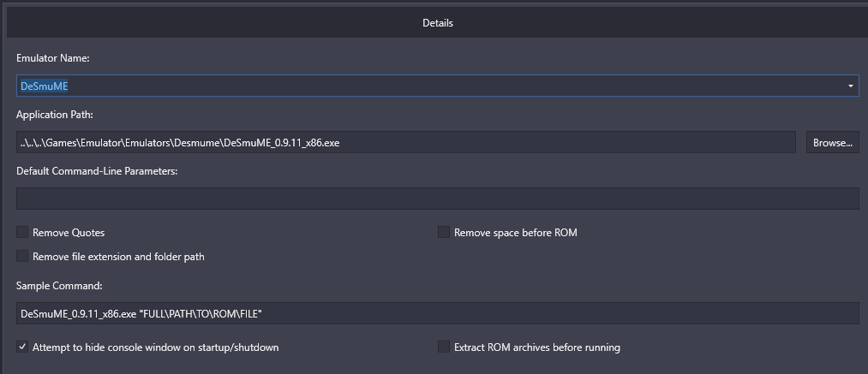Viewport: 868px width, 374px height.
Task: Focus the Default Command-Line Parameters field
Action: (437, 199)
